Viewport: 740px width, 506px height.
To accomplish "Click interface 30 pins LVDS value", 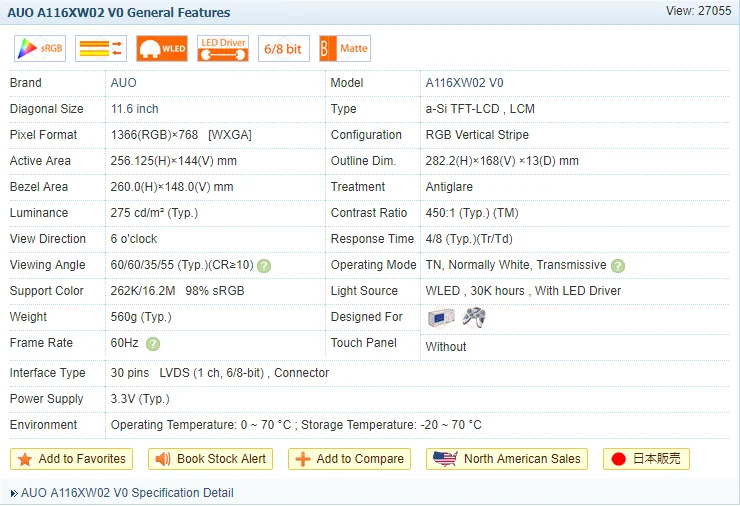I will click(x=220, y=373).
